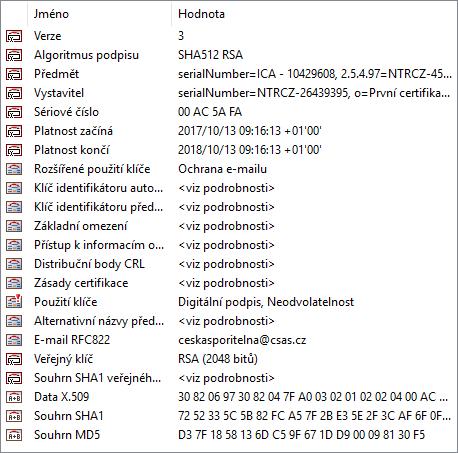Click the icon beside E-mail RFC822
Screen dimensions: 458x453
click(14, 340)
